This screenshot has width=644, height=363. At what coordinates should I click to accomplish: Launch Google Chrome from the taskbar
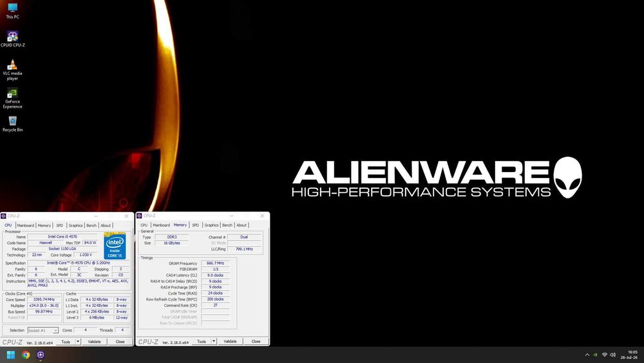(x=26, y=355)
